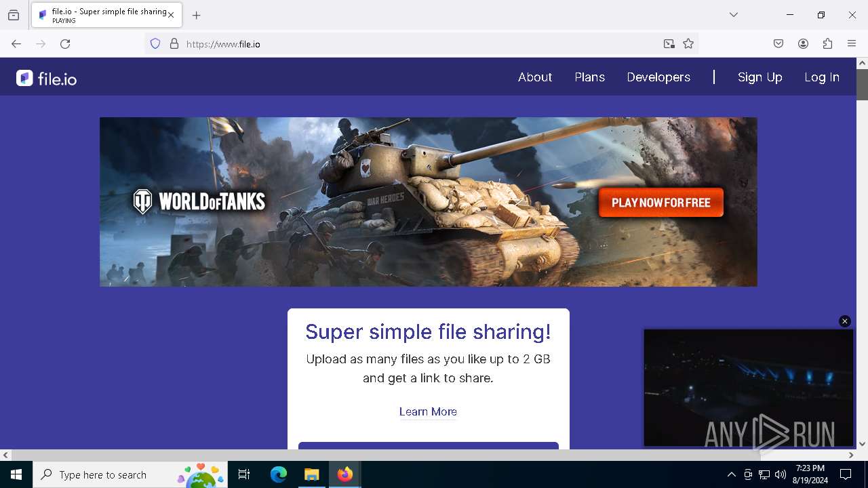Image resolution: width=868 pixels, height=488 pixels.
Task: Click the Log In link
Action: click(822, 77)
